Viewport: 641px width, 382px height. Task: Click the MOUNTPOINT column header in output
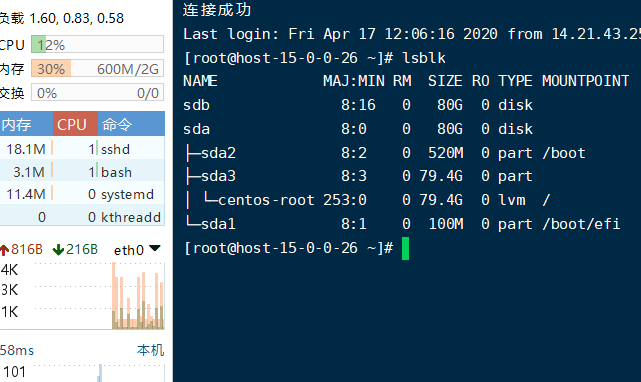(585, 81)
